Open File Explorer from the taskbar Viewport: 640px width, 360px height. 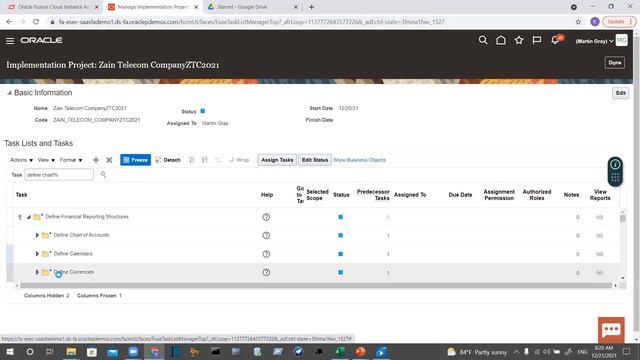point(71,351)
